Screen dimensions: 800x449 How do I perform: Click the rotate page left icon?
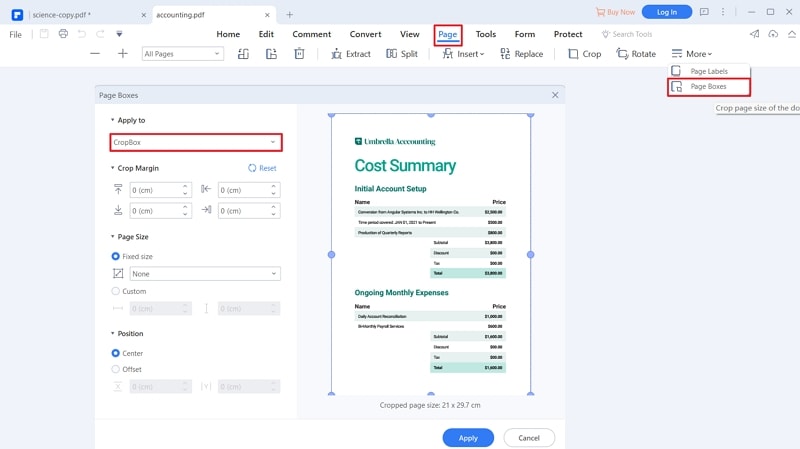pyautogui.click(x=243, y=54)
